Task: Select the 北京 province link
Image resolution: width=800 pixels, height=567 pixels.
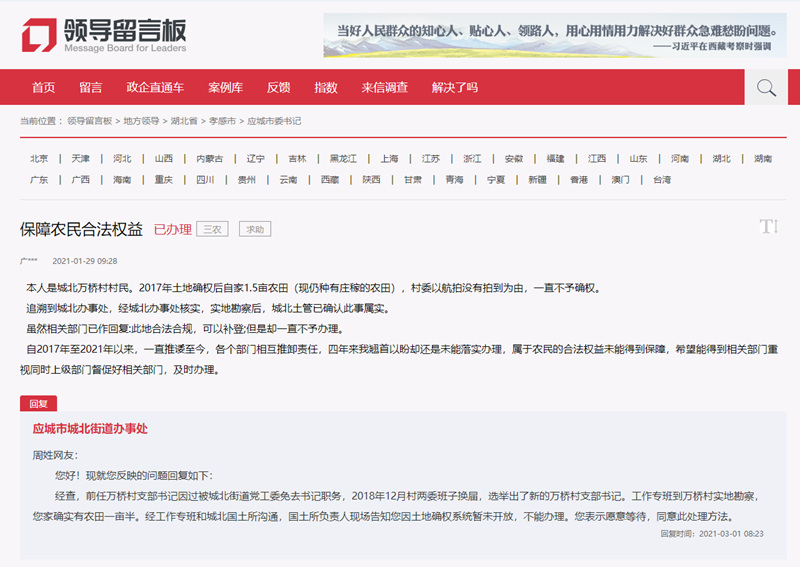Action: [39, 158]
